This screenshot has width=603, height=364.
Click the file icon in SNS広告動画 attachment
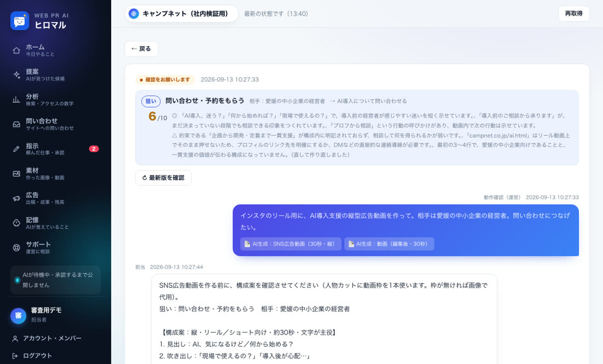(247, 244)
